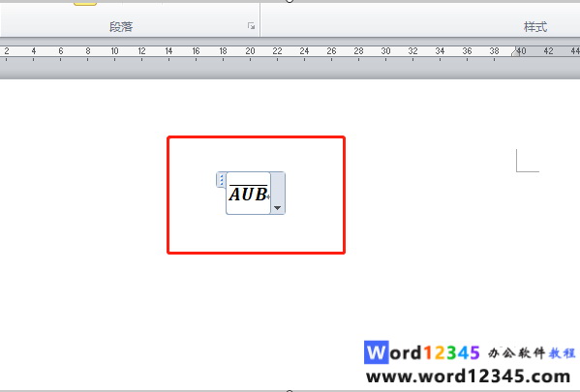Click the equation move handle with dots
The height and width of the screenshot is (392, 580).
click(x=221, y=180)
